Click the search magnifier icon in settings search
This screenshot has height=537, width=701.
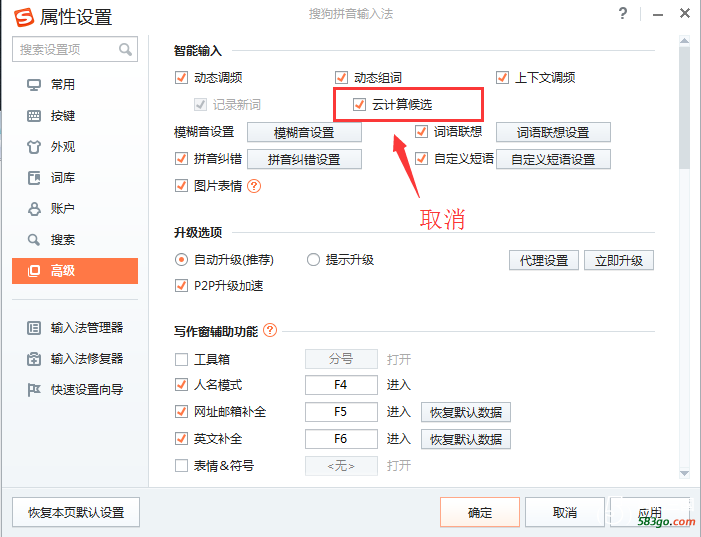coord(125,49)
